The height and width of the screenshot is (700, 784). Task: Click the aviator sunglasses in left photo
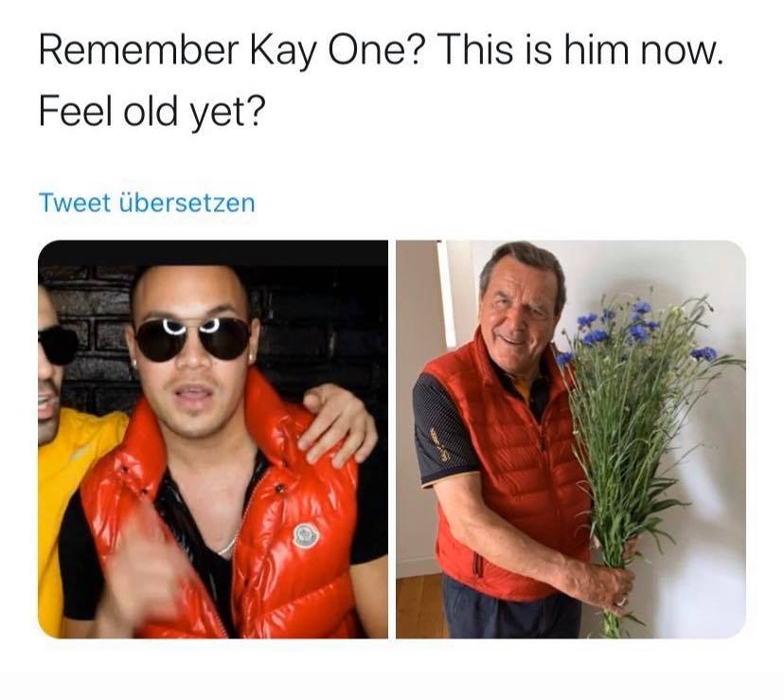[192, 338]
